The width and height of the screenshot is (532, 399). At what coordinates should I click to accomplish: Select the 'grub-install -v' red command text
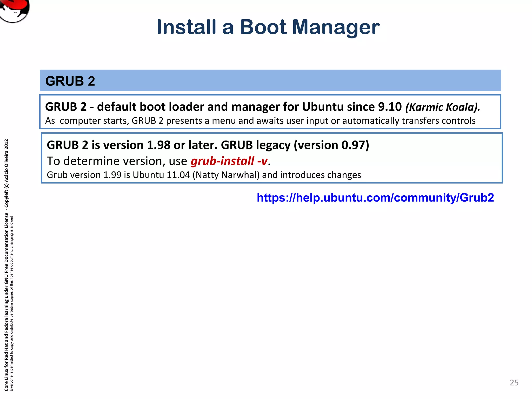coord(229,161)
